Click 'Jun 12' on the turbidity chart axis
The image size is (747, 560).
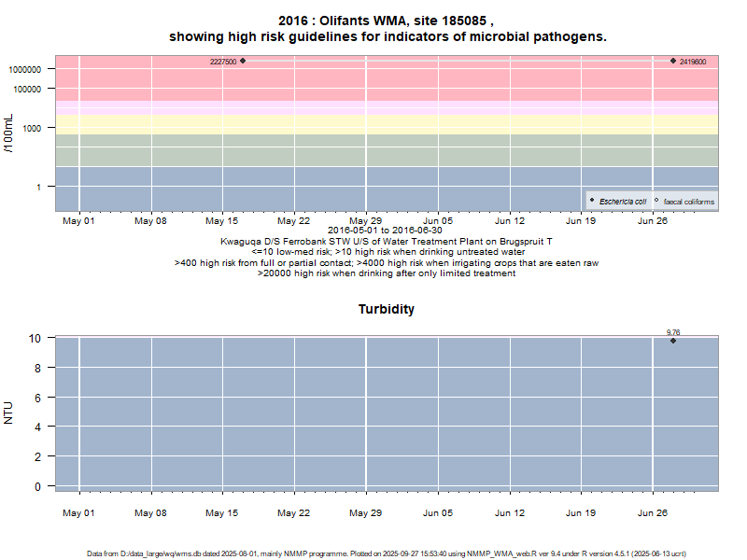pos(510,512)
